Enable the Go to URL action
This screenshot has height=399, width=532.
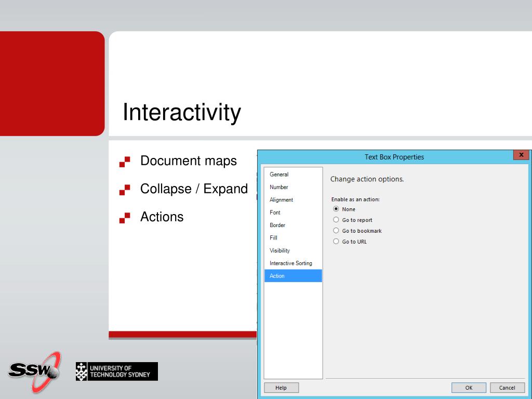pyautogui.click(x=336, y=242)
